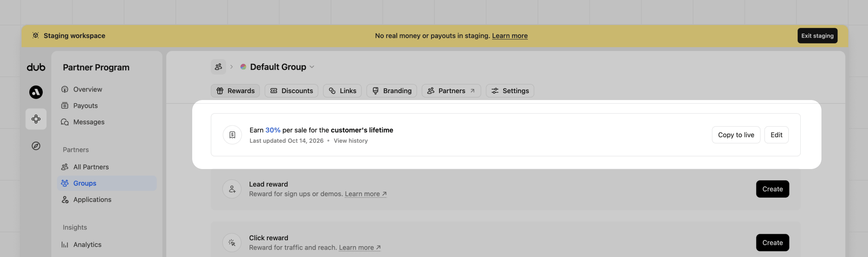Click the 'Lead reward' title
Image resolution: width=868 pixels, height=257 pixels.
(269, 184)
